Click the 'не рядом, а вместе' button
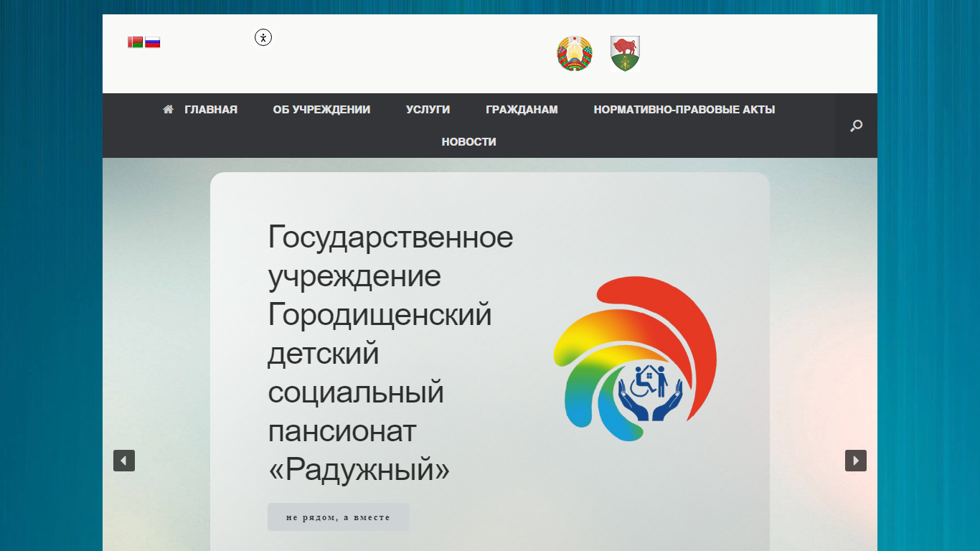 (x=338, y=517)
